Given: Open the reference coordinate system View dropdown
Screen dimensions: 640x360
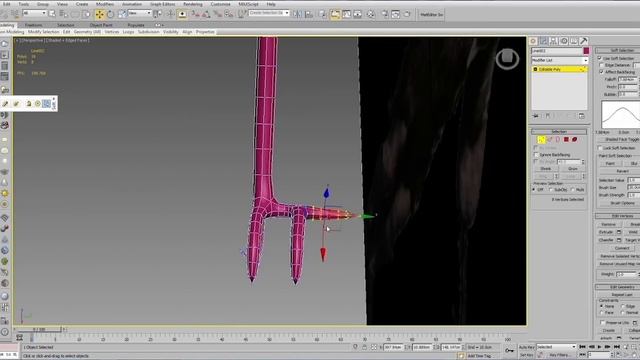Looking at the screenshot, I should [x=140, y=13].
